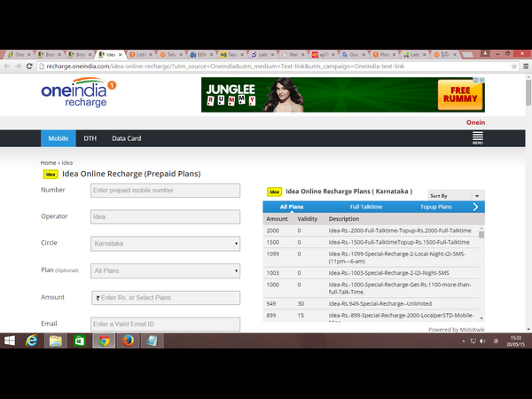532x399 pixels.
Task: Show the Full Talktime plans tab
Action: (x=366, y=207)
